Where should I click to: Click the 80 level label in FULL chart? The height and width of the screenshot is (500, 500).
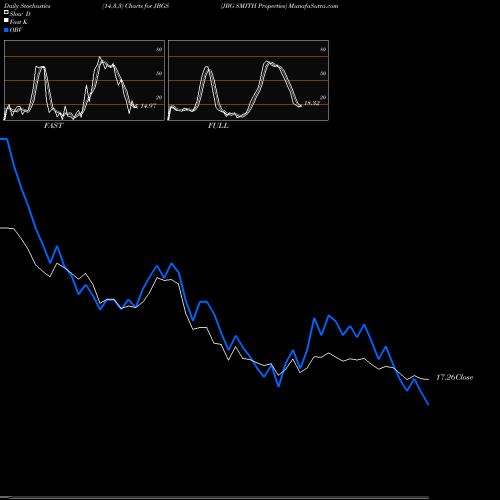323,49
